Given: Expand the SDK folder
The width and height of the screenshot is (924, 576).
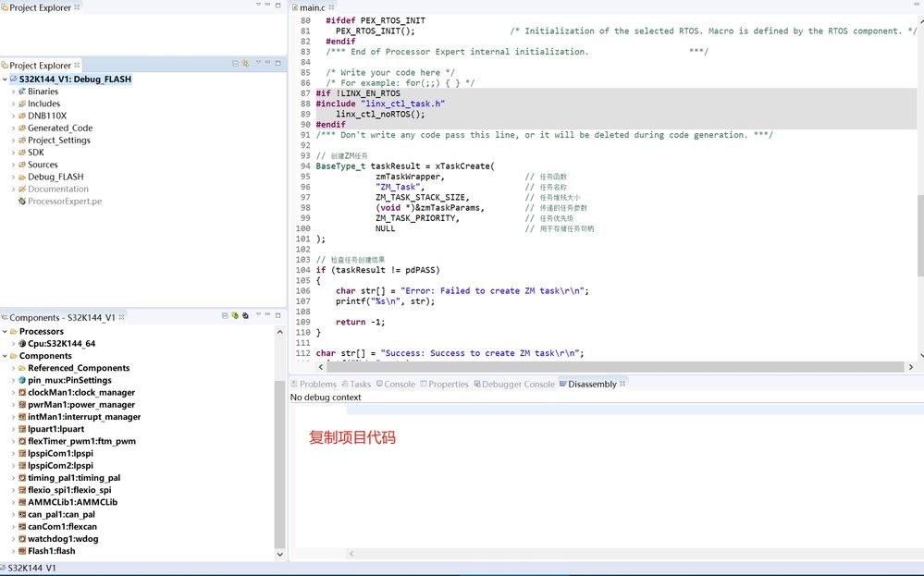Looking at the screenshot, I should (x=13, y=153).
